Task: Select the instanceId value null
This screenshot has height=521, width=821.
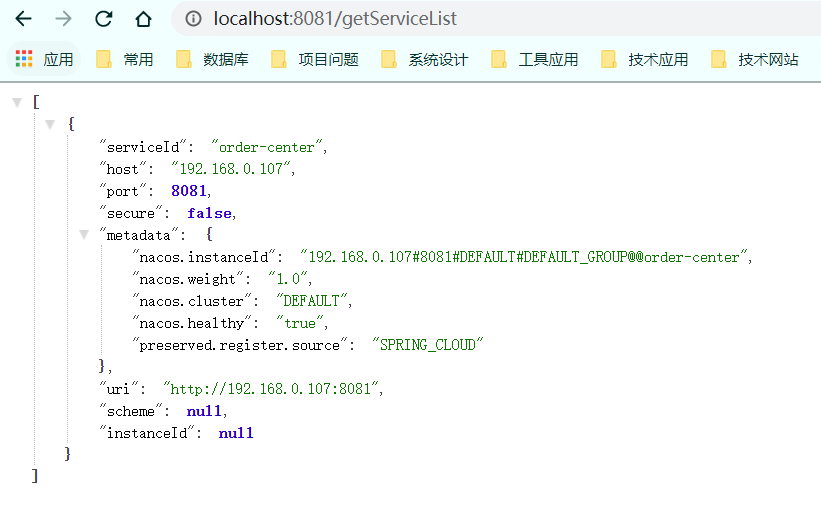Action: point(236,433)
